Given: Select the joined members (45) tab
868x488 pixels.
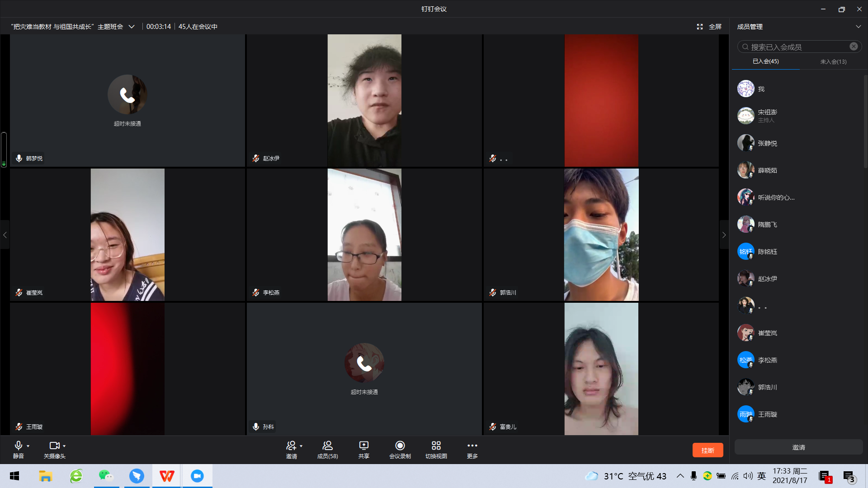Looking at the screenshot, I should click(x=765, y=61).
